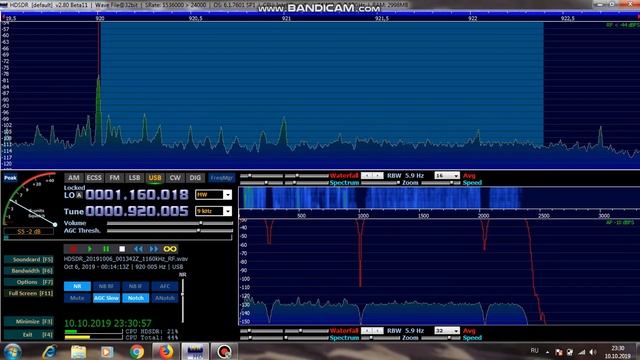Adjust upper Zoom slider
The height and width of the screenshot is (360, 640).
click(x=380, y=183)
